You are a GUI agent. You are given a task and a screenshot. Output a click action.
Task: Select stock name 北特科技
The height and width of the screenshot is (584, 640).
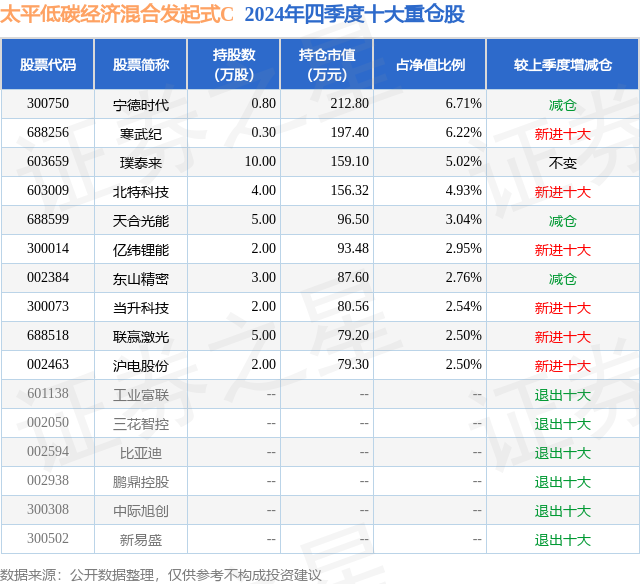click(141, 192)
